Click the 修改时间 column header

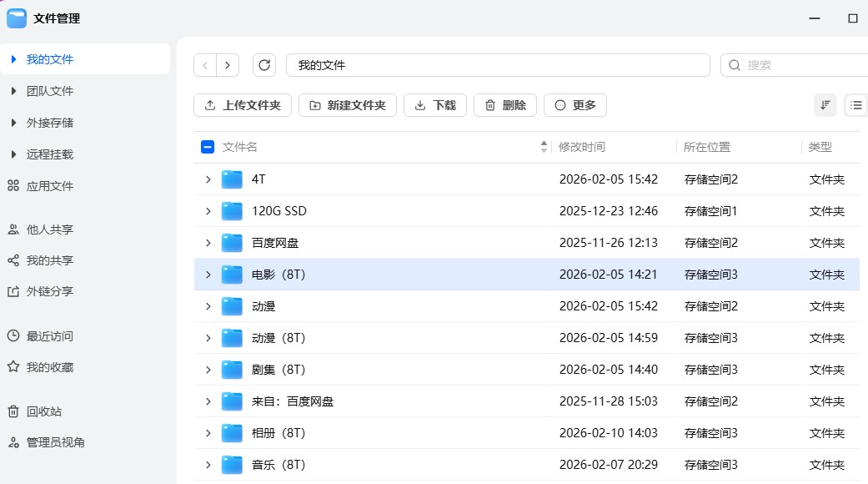tap(582, 147)
